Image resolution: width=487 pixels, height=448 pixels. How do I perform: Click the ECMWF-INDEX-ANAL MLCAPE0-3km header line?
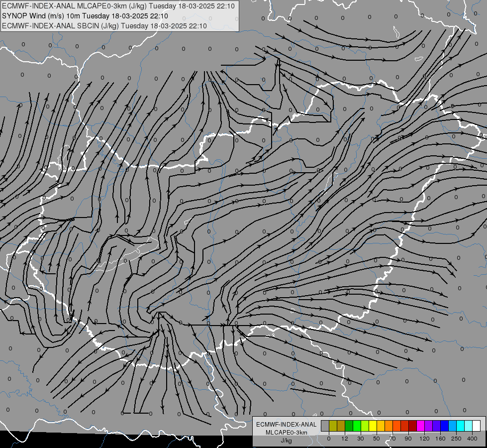[x=118, y=6]
